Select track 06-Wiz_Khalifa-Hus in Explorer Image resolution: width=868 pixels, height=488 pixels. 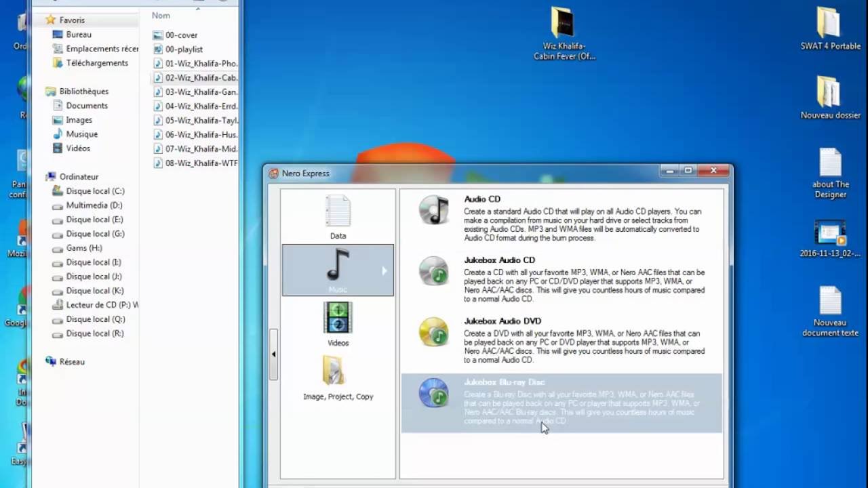click(x=195, y=135)
